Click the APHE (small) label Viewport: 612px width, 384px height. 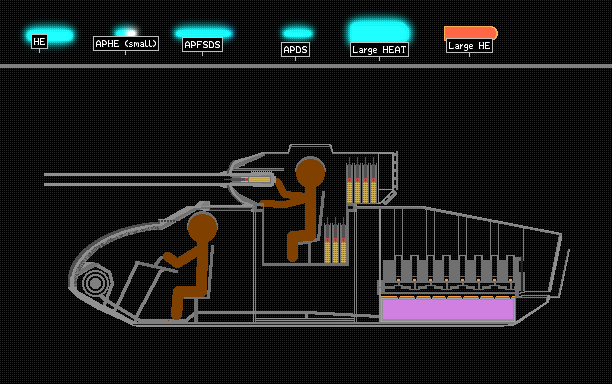coord(126,44)
